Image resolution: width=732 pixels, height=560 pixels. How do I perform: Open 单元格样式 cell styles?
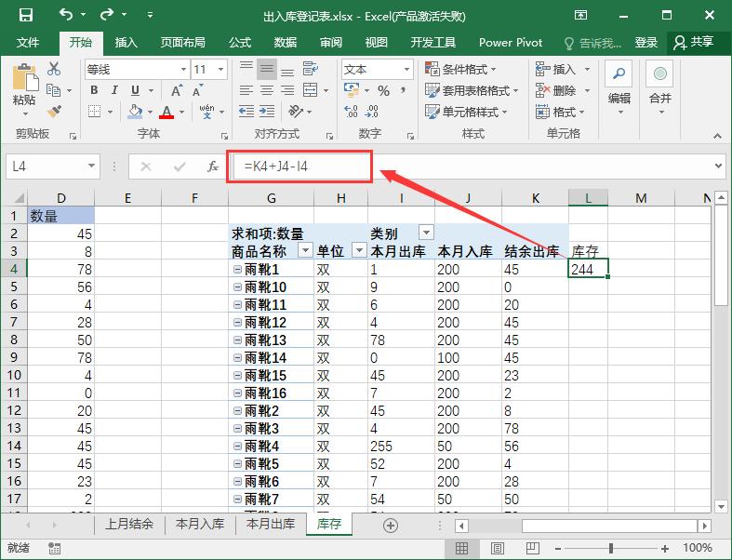[x=466, y=113]
